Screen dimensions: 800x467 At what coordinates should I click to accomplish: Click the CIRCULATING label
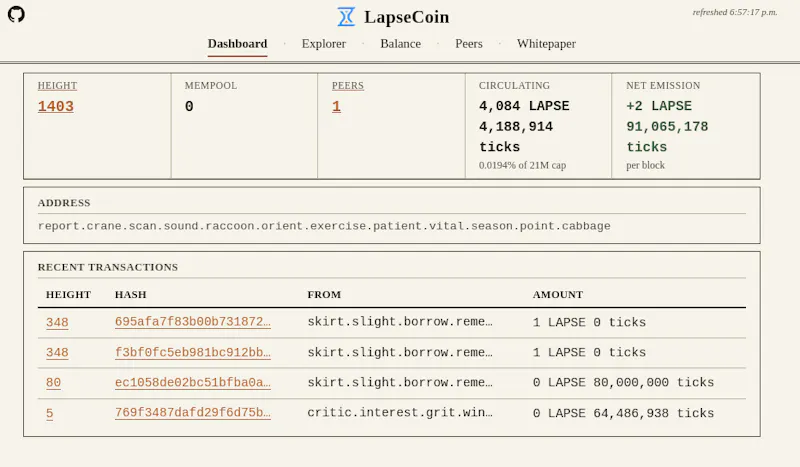coord(514,86)
